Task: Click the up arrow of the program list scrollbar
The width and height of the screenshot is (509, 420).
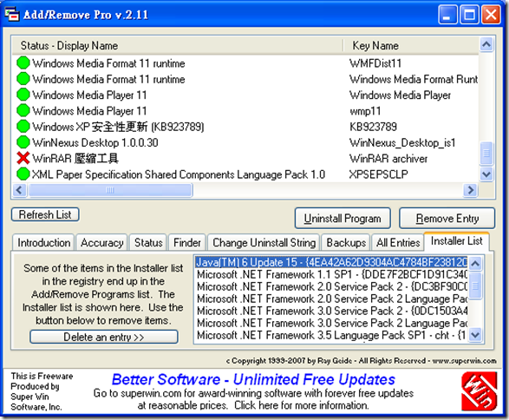Action: [x=486, y=45]
